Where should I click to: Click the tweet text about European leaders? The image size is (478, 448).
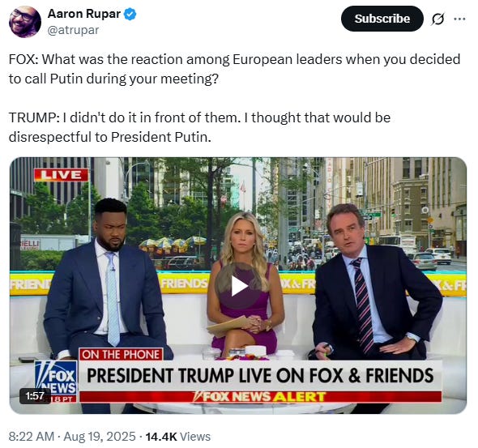tap(234, 69)
